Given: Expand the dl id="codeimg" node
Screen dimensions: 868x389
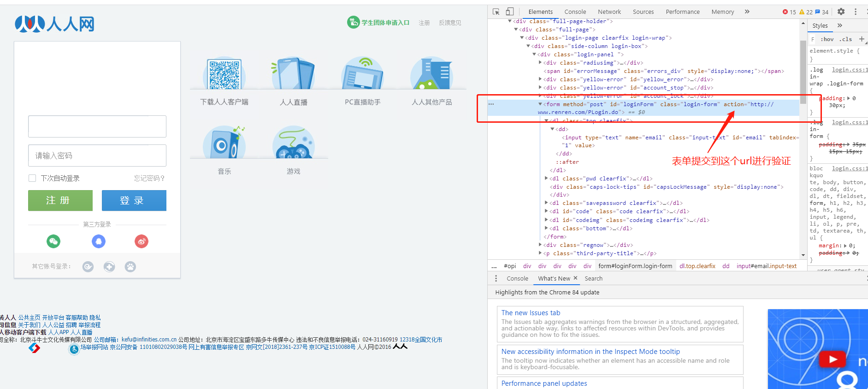Looking at the screenshot, I should pyautogui.click(x=547, y=220).
